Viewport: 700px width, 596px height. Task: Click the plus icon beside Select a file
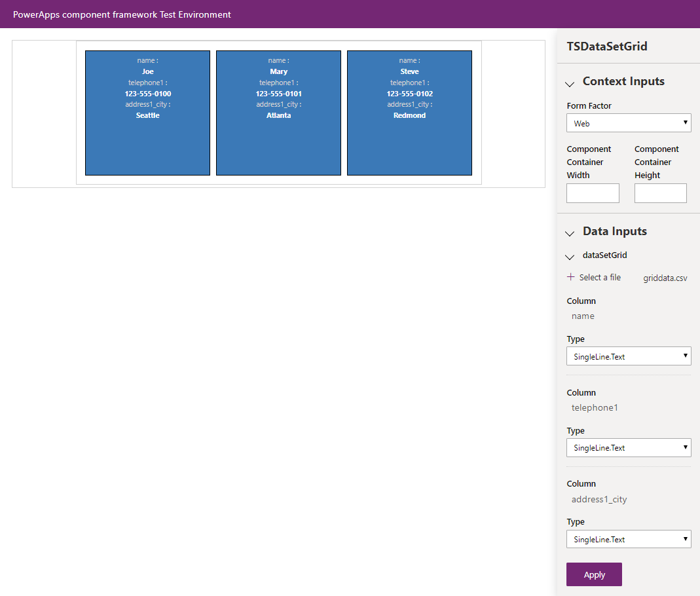[570, 276]
